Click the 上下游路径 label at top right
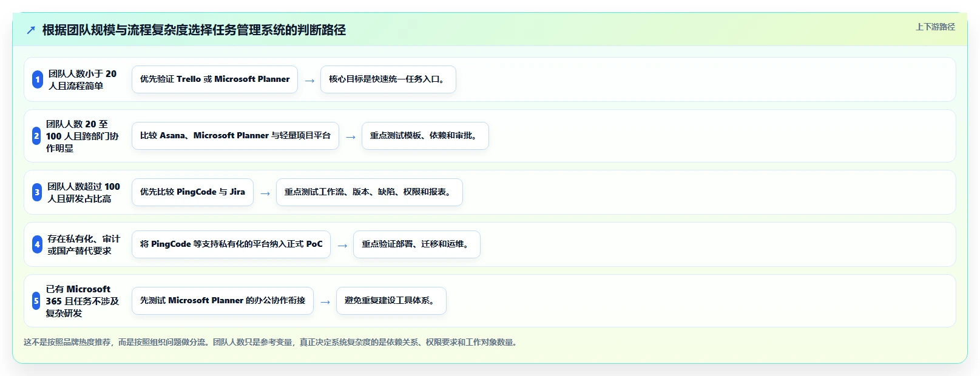 click(x=935, y=27)
